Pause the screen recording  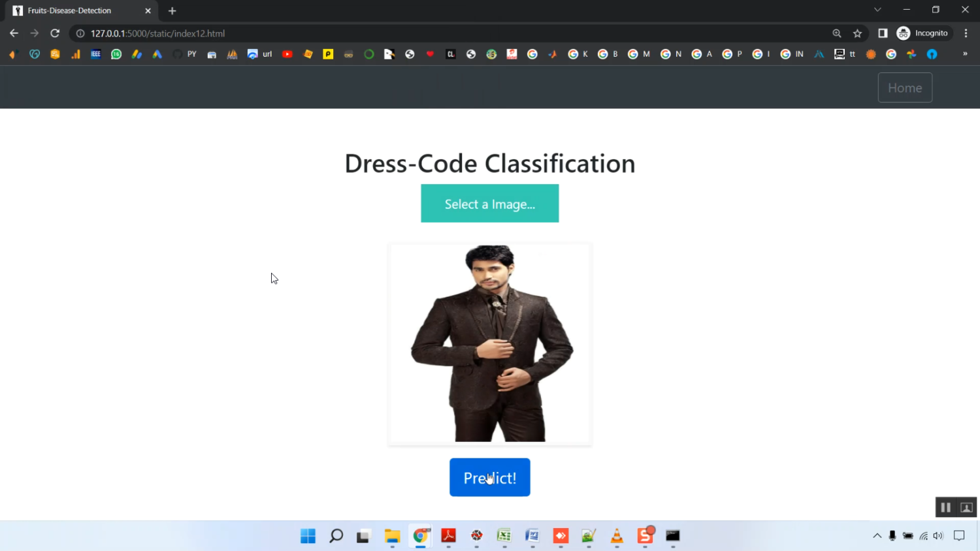[945, 507]
